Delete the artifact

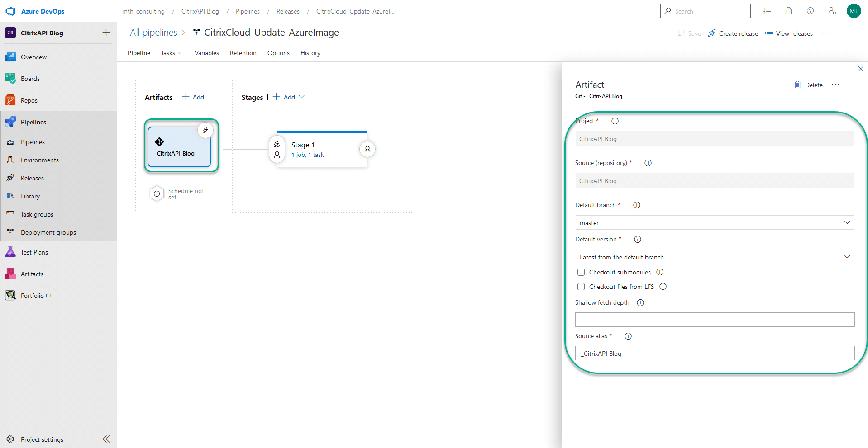coord(809,85)
